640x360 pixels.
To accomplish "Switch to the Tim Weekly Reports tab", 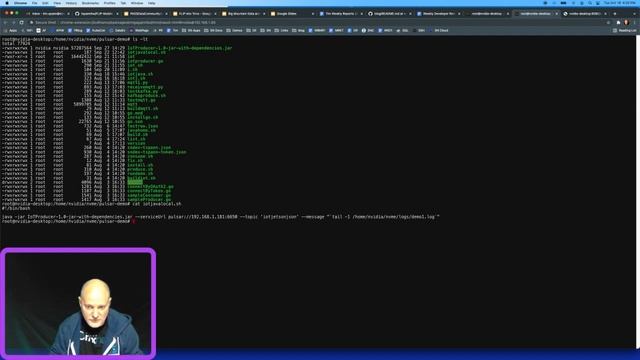I will pyautogui.click(x=341, y=13).
